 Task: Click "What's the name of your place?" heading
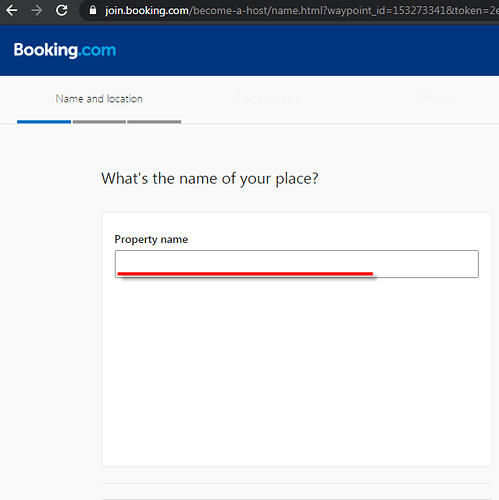click(x=210, y=179)
